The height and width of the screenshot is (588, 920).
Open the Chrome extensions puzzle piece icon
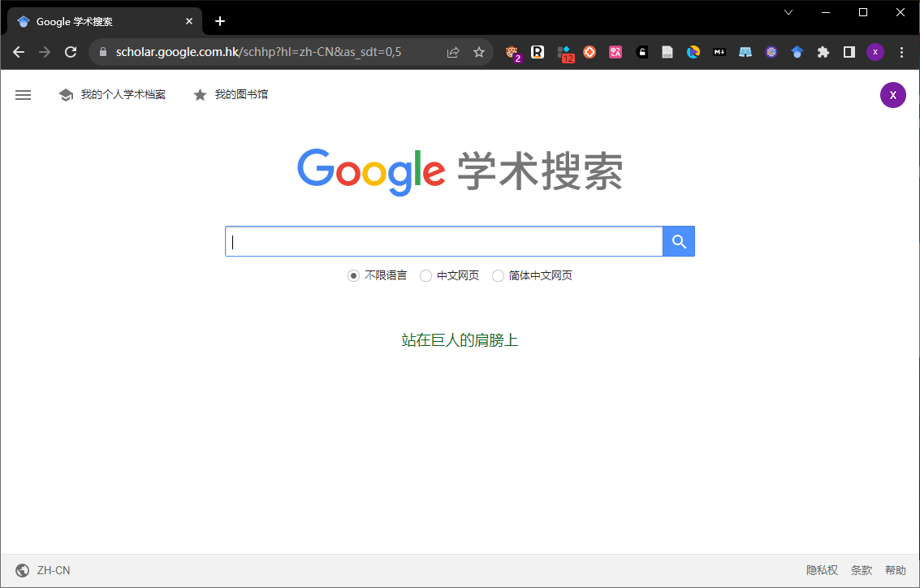click(823, 51)
